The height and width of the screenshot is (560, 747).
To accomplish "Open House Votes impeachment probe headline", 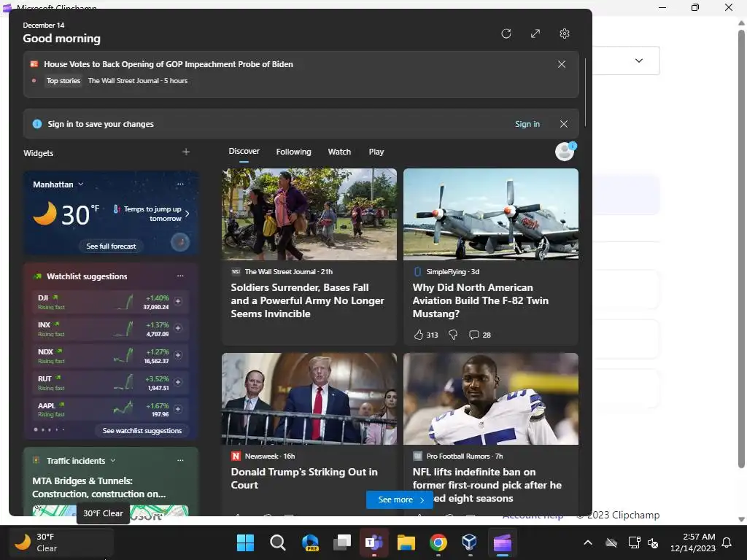I will click(x=169, y=64).
